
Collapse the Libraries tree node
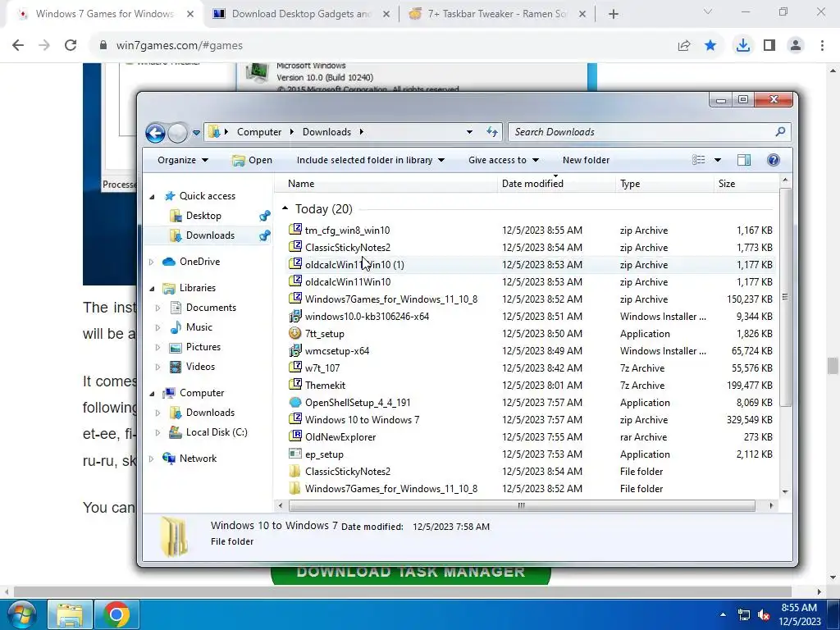coord(152,288)
